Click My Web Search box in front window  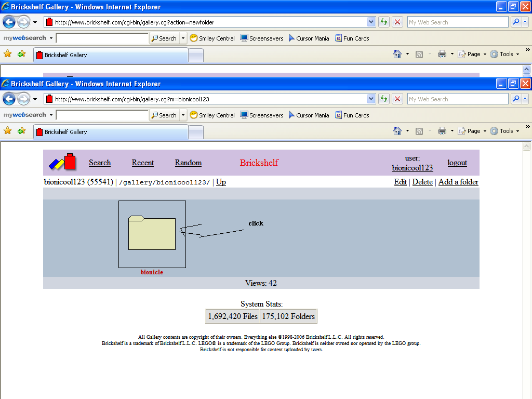(458, 99)
